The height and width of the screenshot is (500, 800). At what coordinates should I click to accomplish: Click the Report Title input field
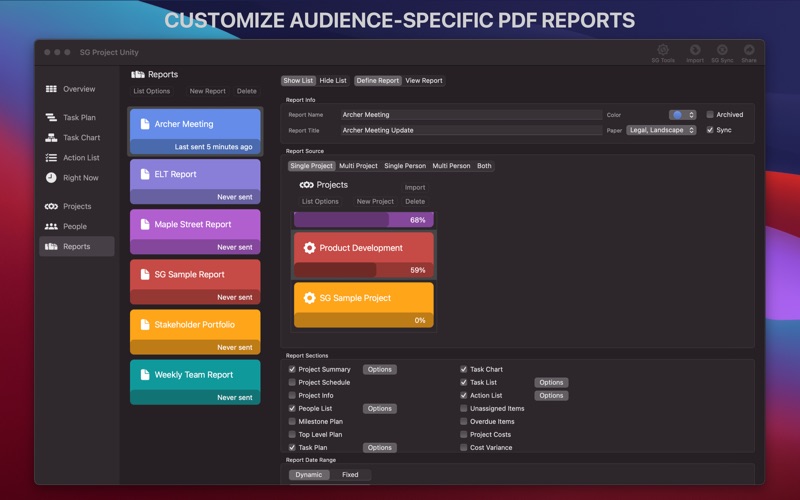click(x=471, y=130)
